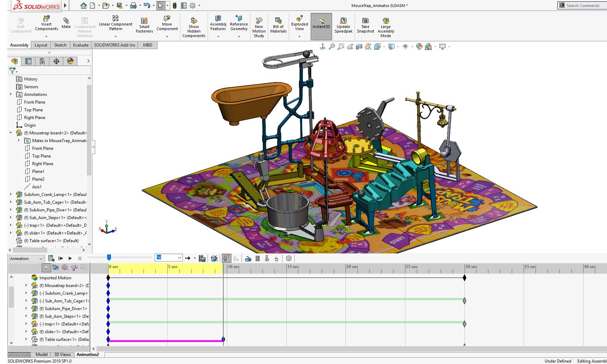Switch to the Evaluate tab

[81, 45]
